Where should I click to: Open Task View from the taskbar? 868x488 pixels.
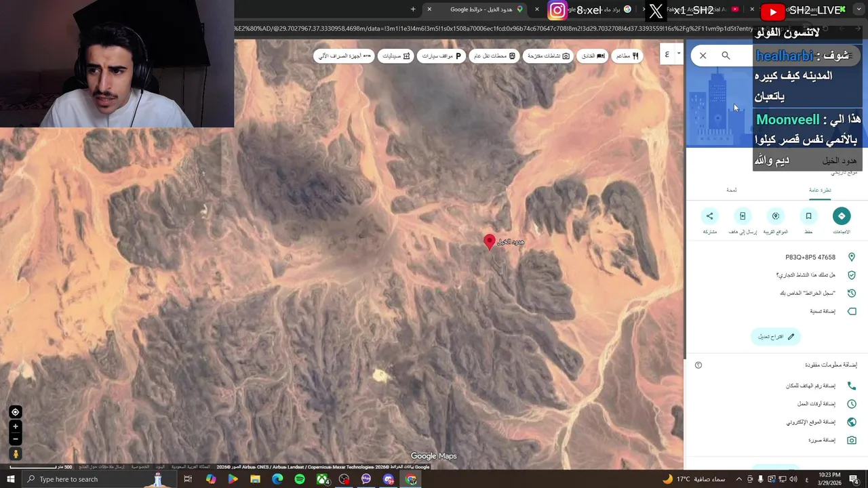tap(188, 479)
